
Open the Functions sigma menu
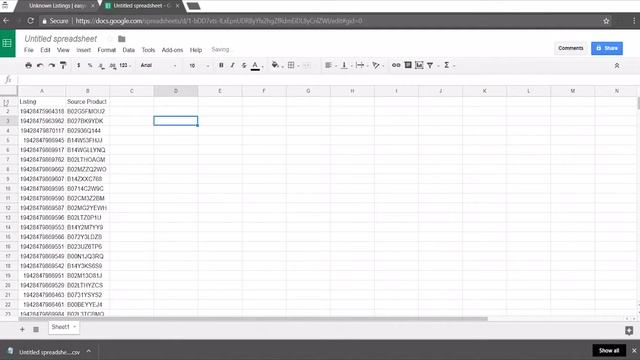point(447,65)
